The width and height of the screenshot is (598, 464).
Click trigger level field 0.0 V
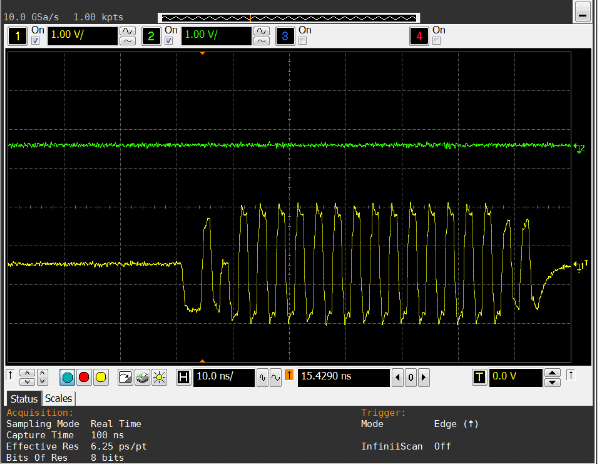pyautogui.click(x=516, y=377)
